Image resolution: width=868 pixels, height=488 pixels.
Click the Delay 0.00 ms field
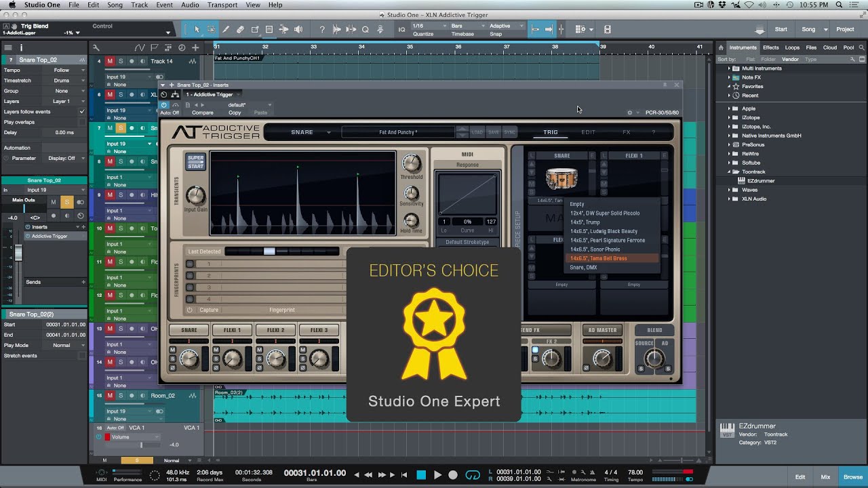coord(65,132)
